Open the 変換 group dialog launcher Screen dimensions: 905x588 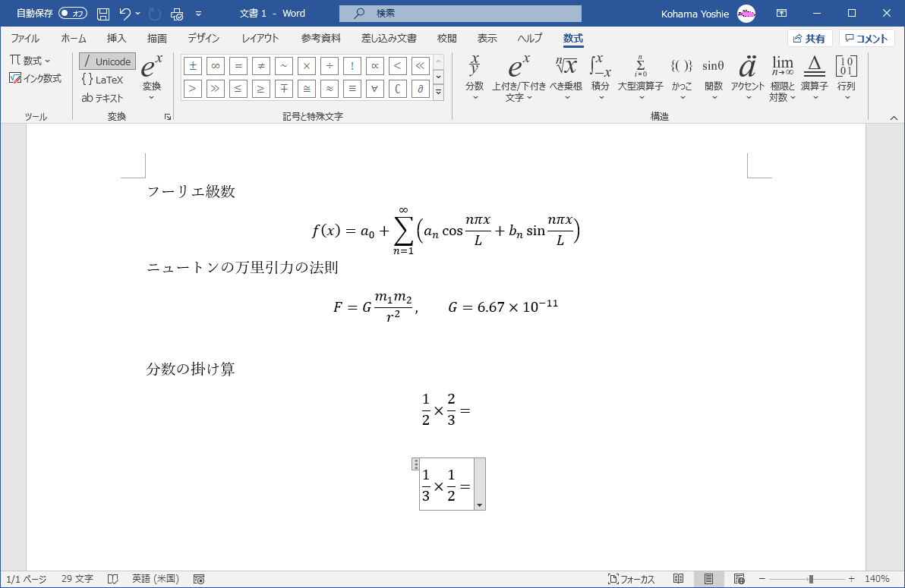click(168, 117)
